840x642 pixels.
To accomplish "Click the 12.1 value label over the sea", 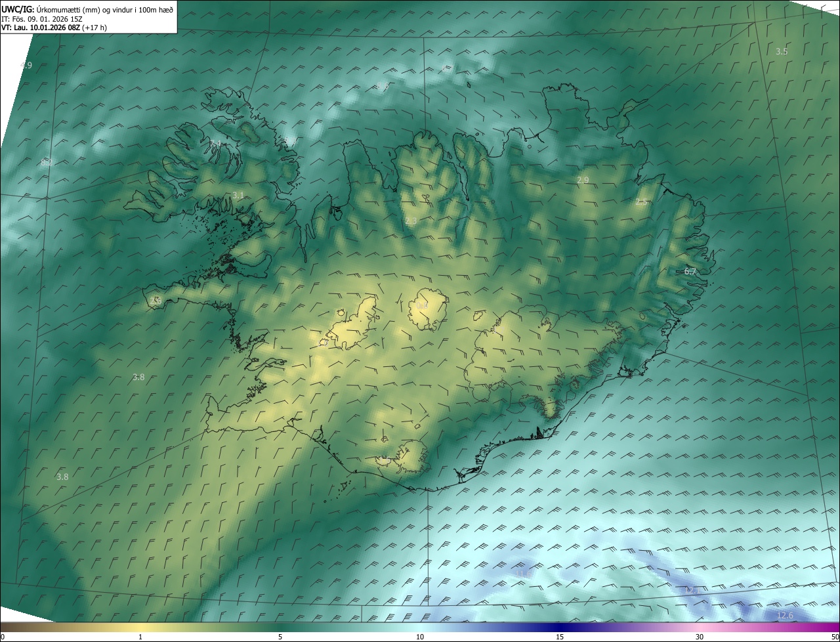I will 693,590.
